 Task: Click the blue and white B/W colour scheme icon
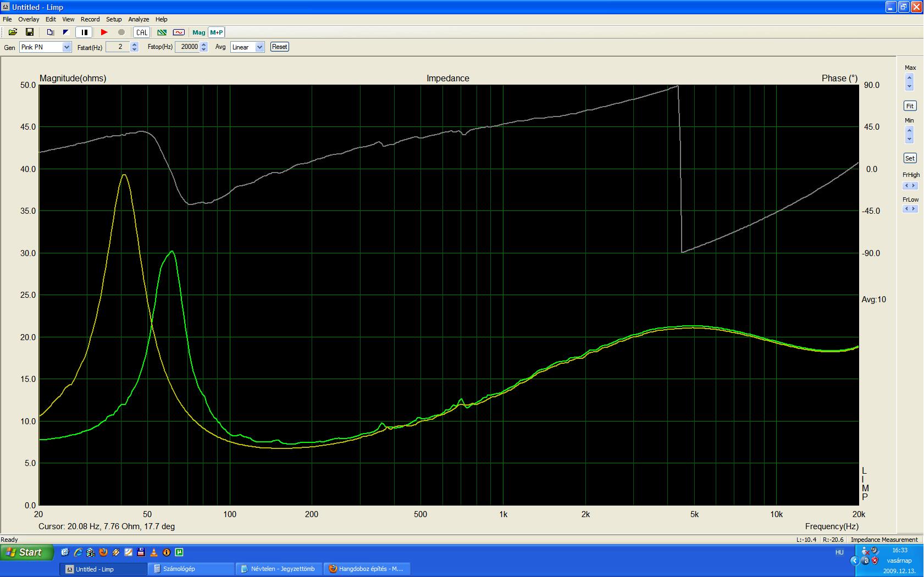pyautogui.click(x=66, y=32)
